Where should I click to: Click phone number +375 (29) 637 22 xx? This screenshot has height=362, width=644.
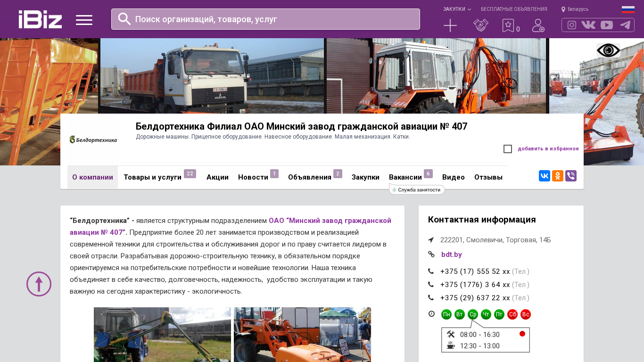pyautogui.click(x=475, y=298)
